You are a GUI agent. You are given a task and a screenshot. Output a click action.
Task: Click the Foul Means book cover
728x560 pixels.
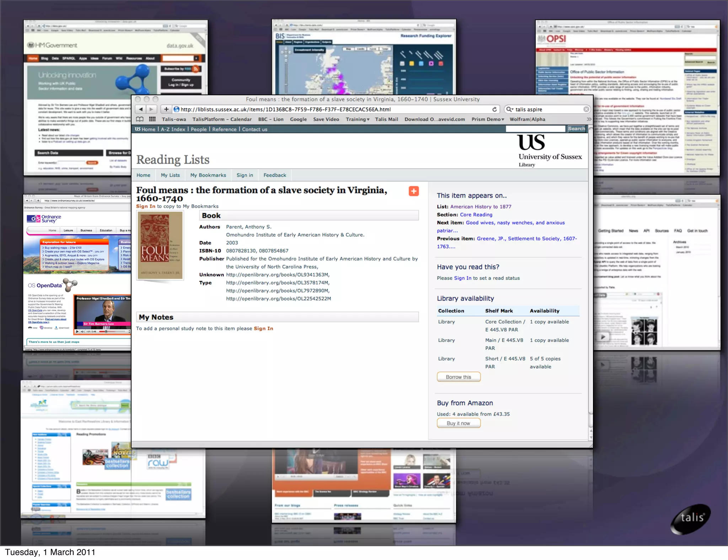160,246
